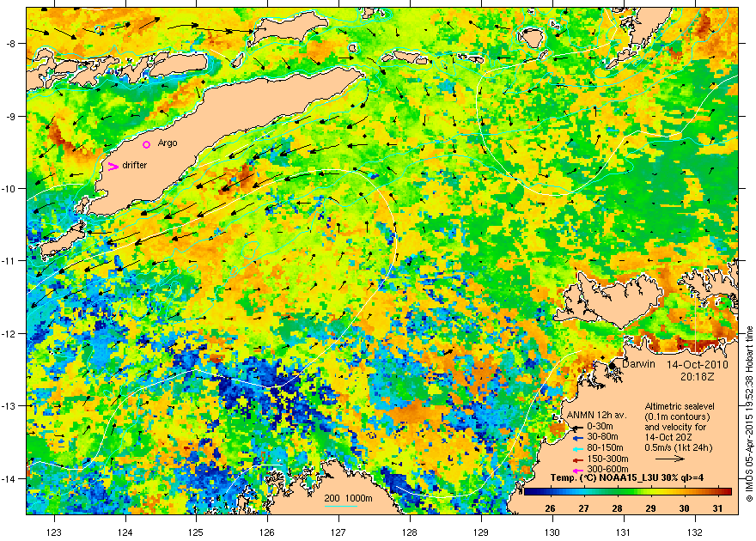This screenshot has height=541, width=756.
Task: Click the 0.5m/s velocity reference arrow
Action: pyautogui.click(x=670, y=459)
